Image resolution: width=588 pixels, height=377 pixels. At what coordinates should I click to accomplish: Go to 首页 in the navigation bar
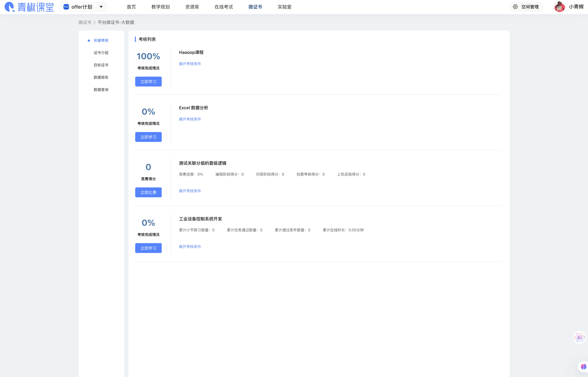point(131,7)
